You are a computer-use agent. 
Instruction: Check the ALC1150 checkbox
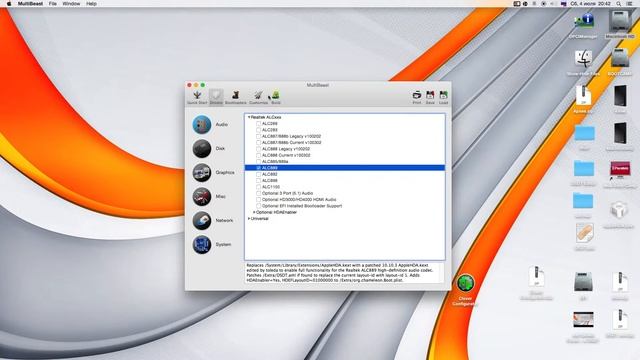click(x=258, y=187)
